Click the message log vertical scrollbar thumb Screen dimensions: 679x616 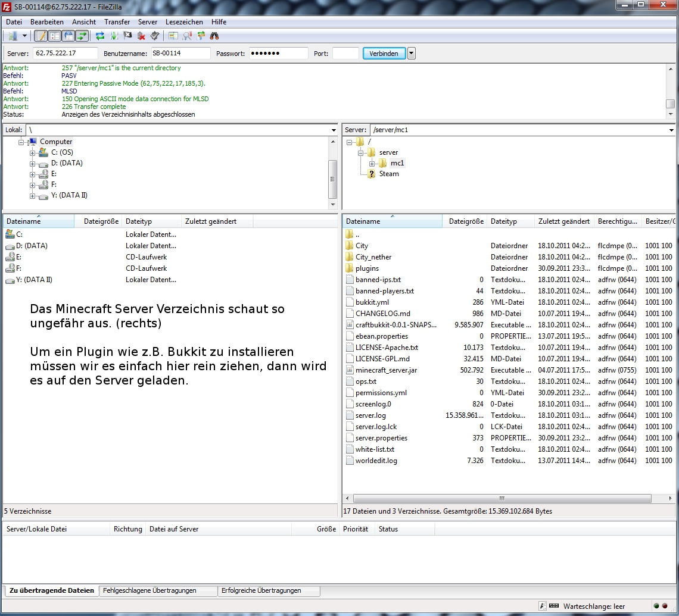pyautogui.click(x=670, y=104)
